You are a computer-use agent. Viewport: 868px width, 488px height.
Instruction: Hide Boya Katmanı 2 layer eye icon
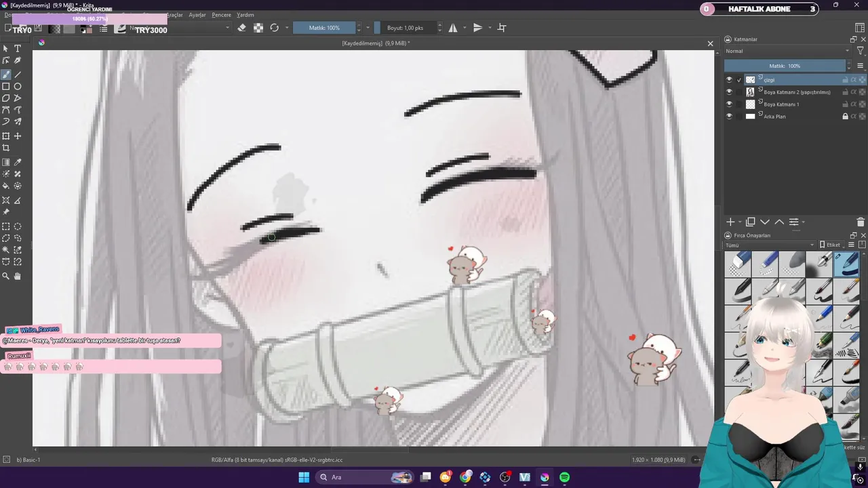tap(729, 92)
